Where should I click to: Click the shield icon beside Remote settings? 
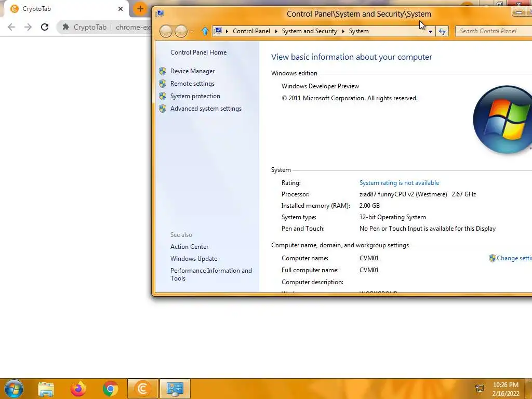tap(163, 84)
